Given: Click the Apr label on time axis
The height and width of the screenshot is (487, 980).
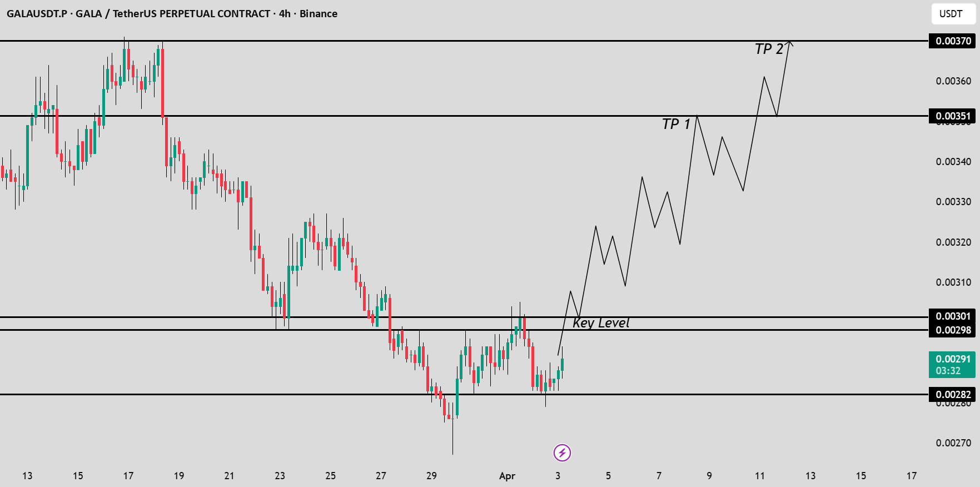Looking at the screenshot, I should click(507, 476).
